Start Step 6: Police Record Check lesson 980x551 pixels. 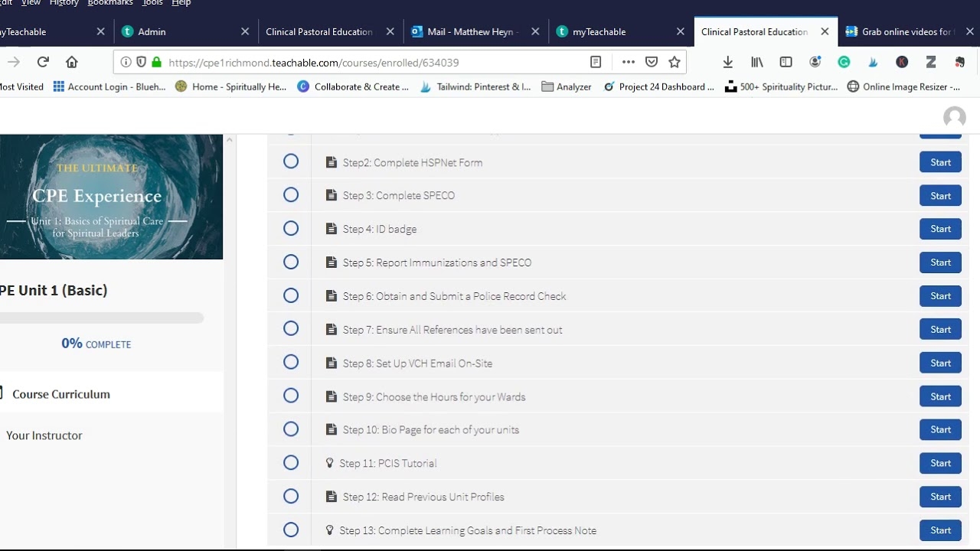coord(940,296)
